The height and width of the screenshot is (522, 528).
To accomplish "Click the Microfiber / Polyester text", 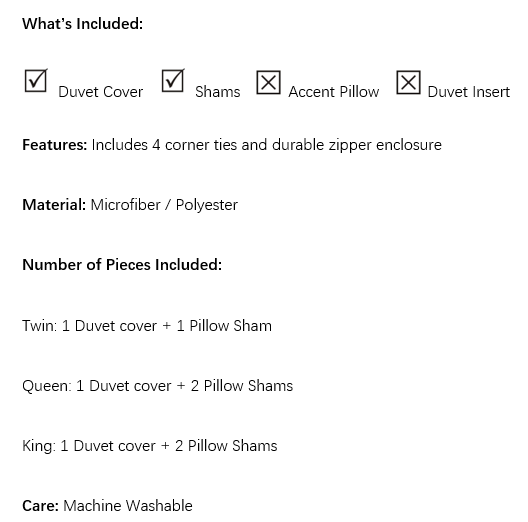I will (164, 205).
